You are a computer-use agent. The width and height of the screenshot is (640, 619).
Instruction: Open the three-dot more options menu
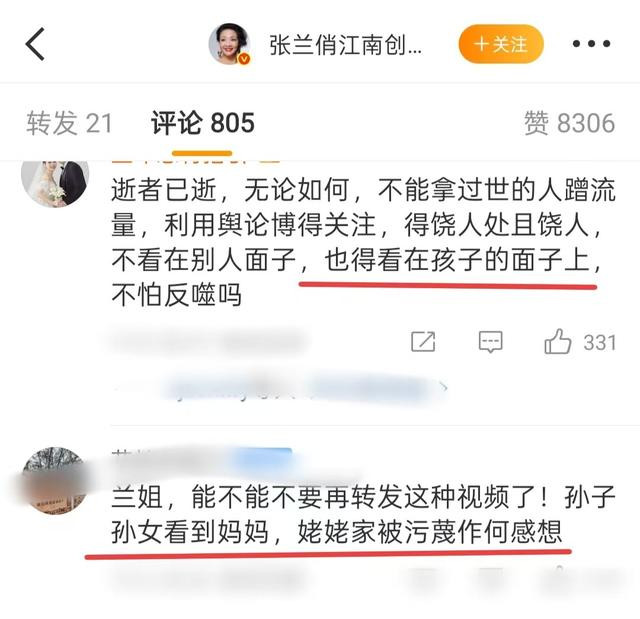tap(591, 43)
